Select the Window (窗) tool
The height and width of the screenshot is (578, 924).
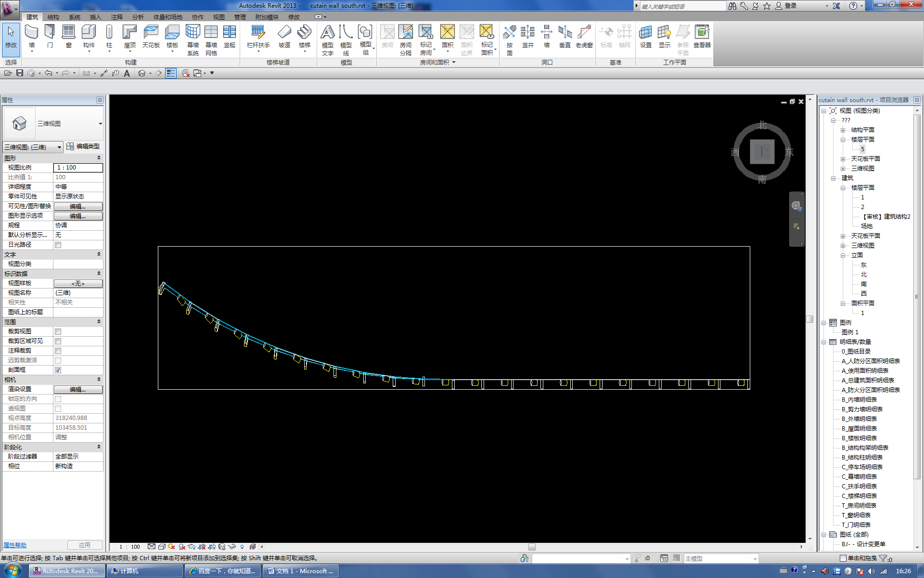tap(68, 36)
